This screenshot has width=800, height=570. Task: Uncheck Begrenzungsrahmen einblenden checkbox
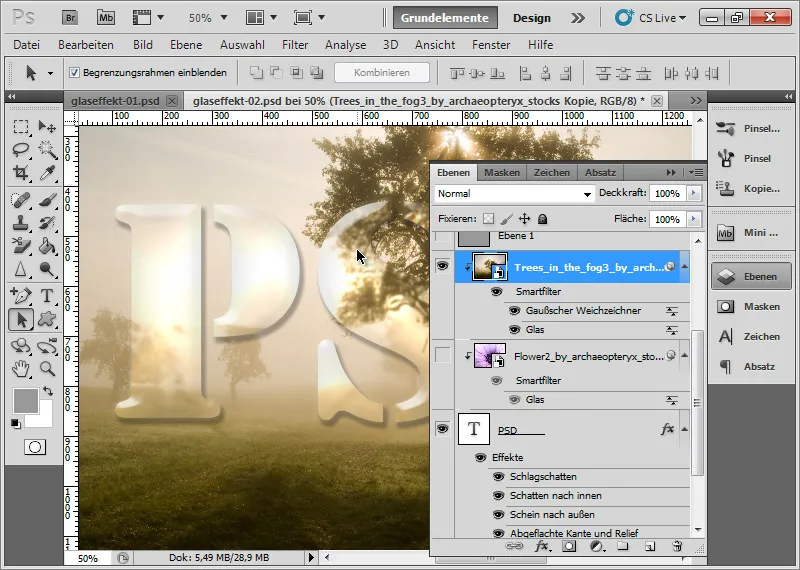pyautogui.click(x=75, y=73)
